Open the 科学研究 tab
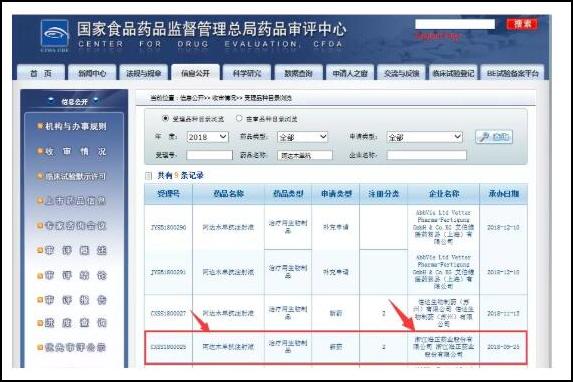The width and height of the screenshot is (573, 382). tap(247, 73)
